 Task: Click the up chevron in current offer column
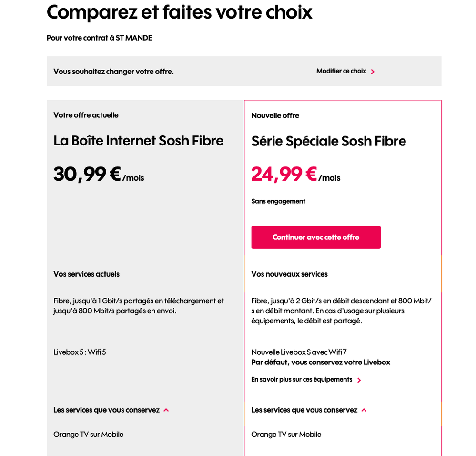pyautogui.click(x=166, y=410)
